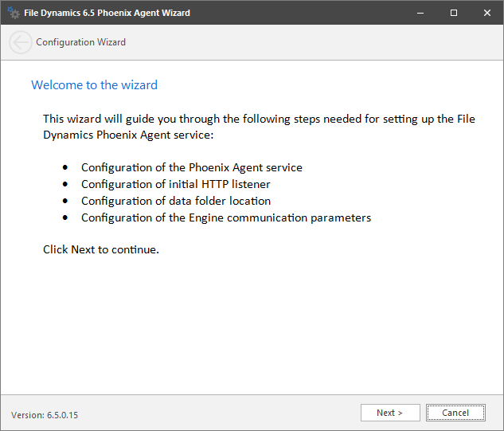
Task: Select the 'Welcome to the wizard' heading
Action: (94, 85)
